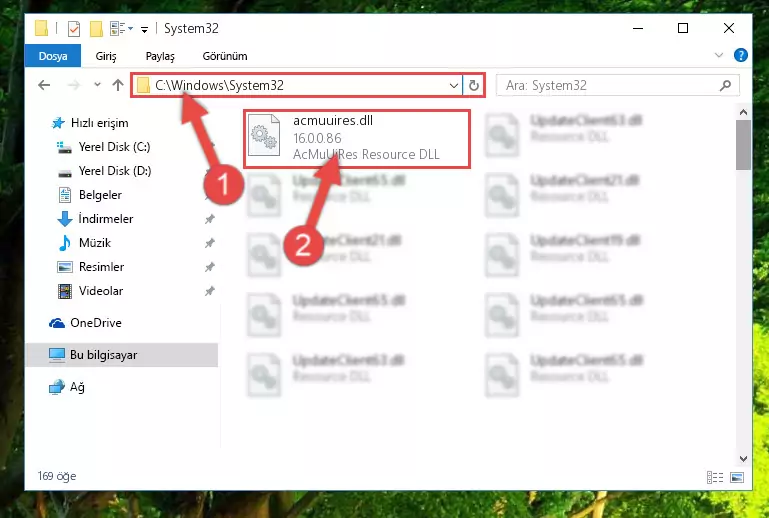
Task: Open the Giriş ribbon tab
Action: 106,56
